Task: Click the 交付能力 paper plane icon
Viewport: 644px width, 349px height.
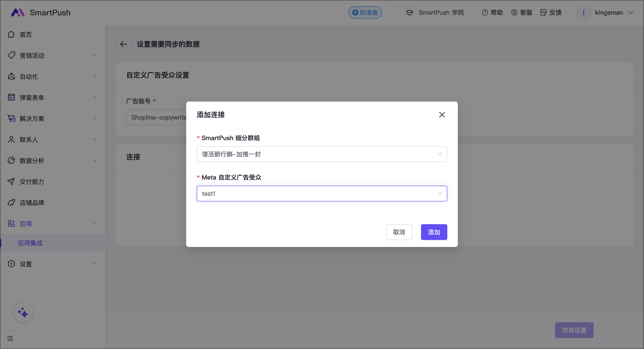Action: pos(11,181)
